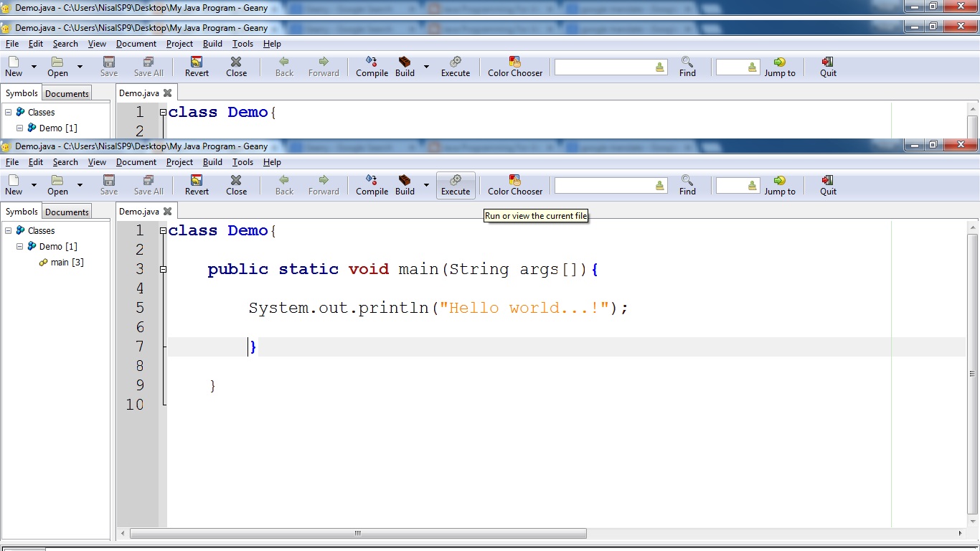Image resolution: width=980 pixels, height=551 pixels.
Task: Open the New file dropdown arrow
Action: click(x=32, y=185)
